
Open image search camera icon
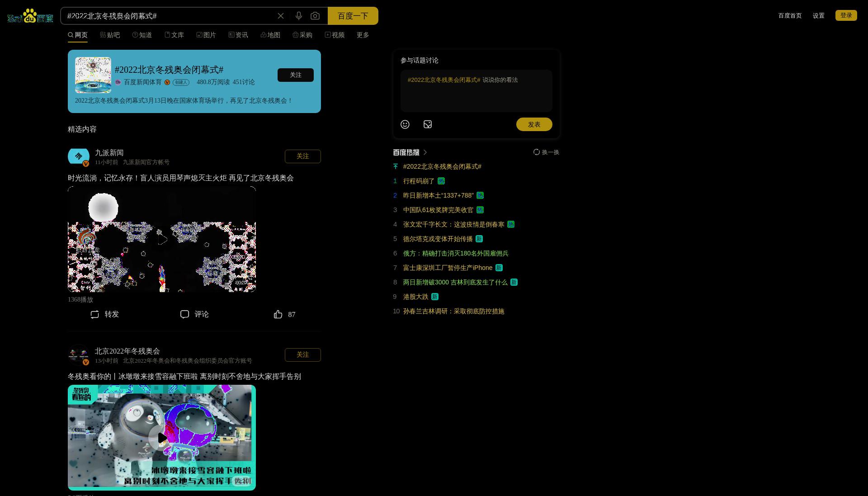(x=315, y=16)
